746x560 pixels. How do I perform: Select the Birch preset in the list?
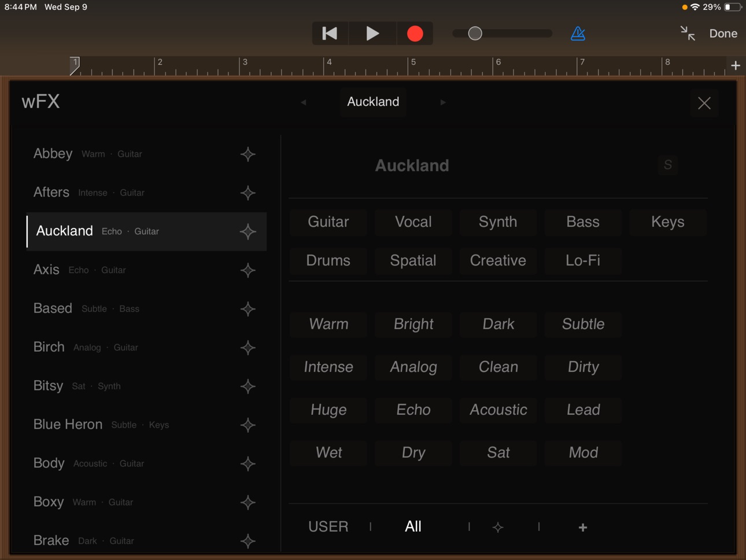146,348
